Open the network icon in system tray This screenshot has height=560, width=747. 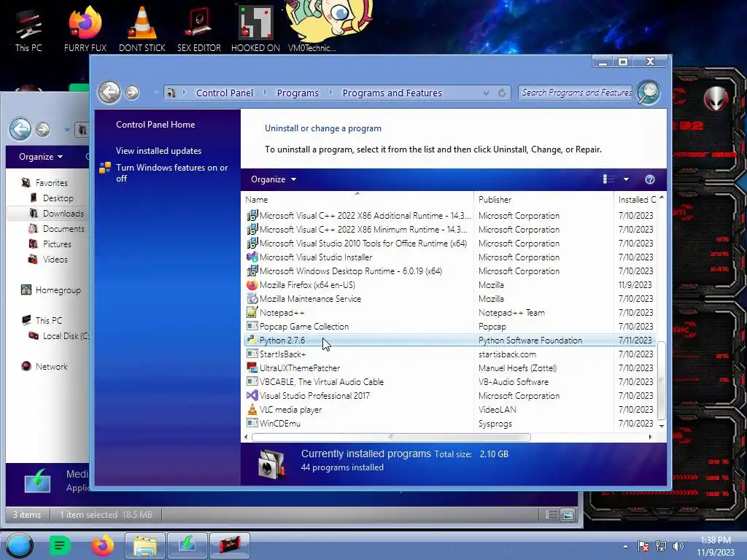661,546
